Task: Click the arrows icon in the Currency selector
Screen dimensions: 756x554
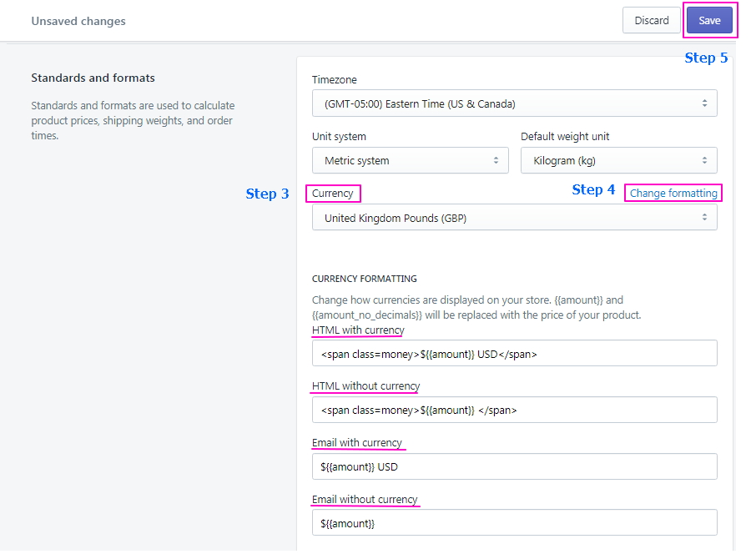Action: (x=704, y=218)
